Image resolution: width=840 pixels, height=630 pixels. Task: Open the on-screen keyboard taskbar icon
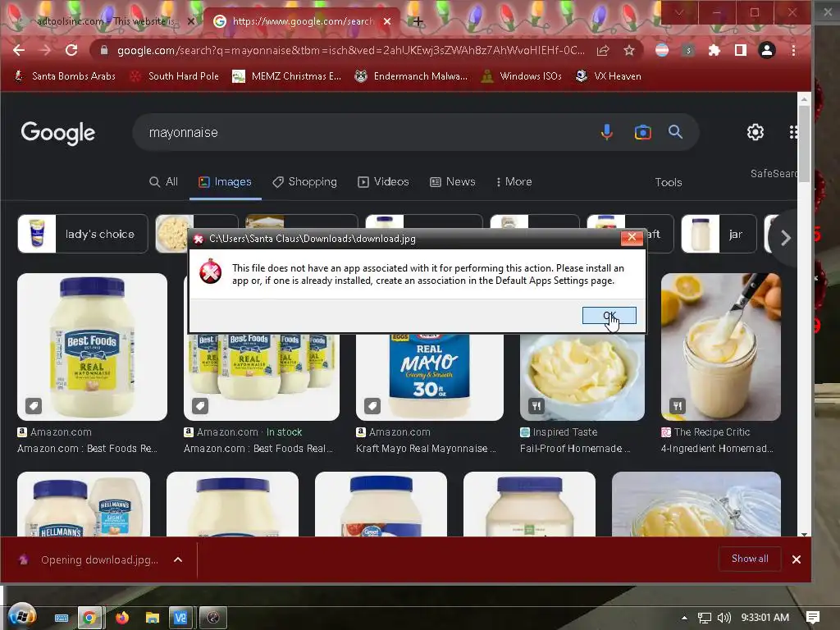[x=62, y=619]
